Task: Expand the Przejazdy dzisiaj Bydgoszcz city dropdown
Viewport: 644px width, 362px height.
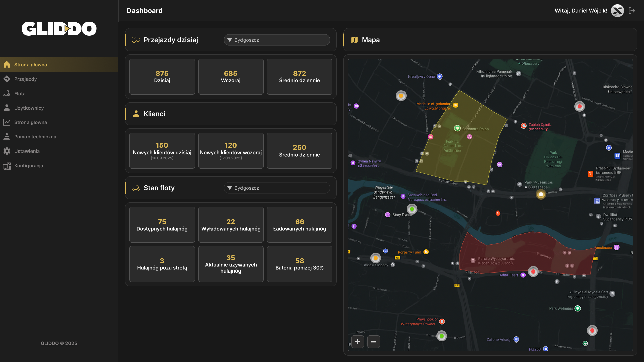Action: click(277, 40)
